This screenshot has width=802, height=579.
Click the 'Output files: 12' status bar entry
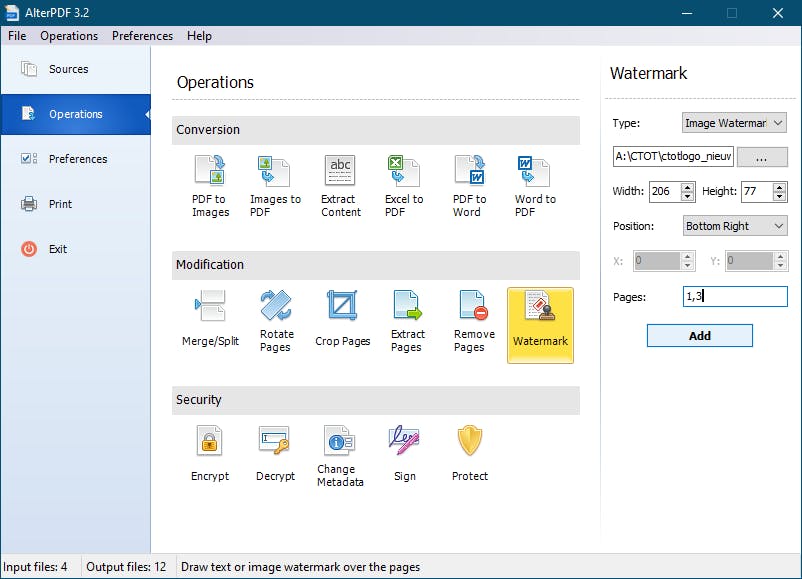tap(126, 567)
